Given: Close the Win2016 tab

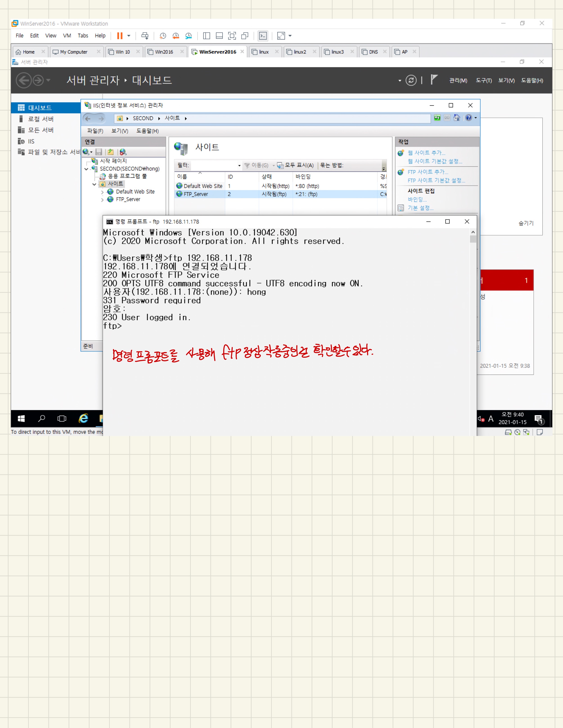Looking at the screenshot, I should pyautogui.click(x=182, y=51).
